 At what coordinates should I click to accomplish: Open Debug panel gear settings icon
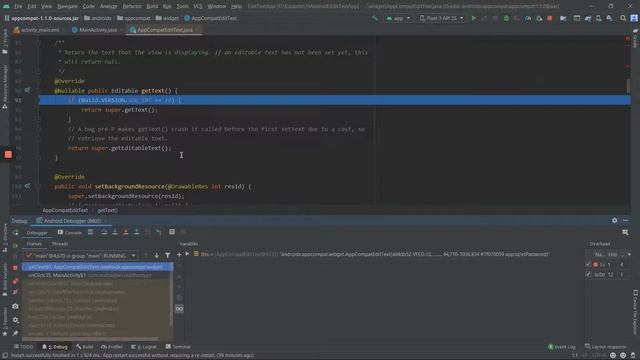[615, 220]
